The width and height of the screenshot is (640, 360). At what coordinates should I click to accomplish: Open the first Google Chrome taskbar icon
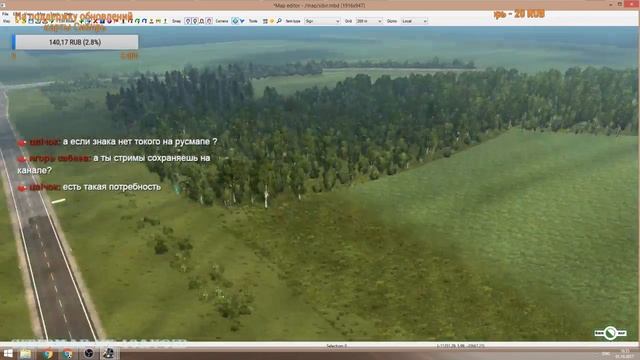47,353
